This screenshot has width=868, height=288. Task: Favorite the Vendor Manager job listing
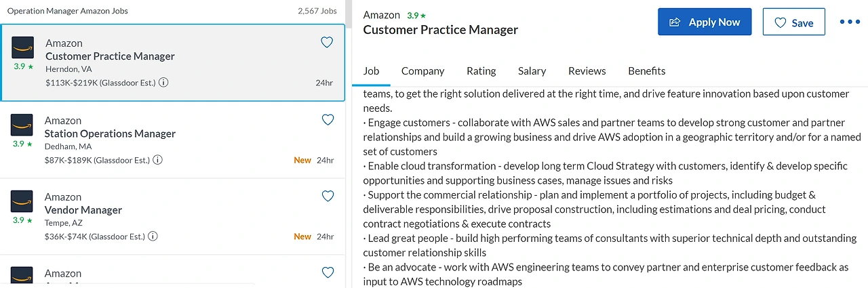pyautogui.click(x=328, y=197)
